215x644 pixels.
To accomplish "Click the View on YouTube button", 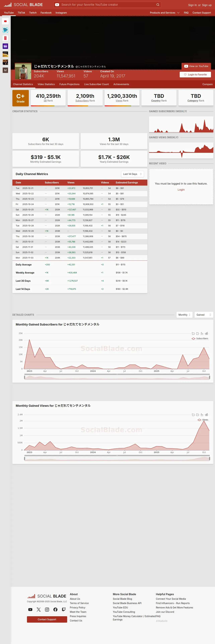I will (196, 66).
